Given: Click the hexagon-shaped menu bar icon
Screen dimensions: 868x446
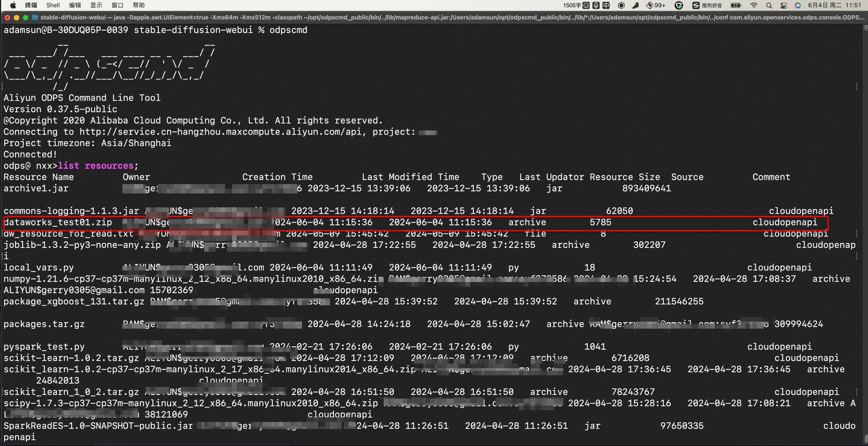Looking at the screenshot, I should [621, 6].
